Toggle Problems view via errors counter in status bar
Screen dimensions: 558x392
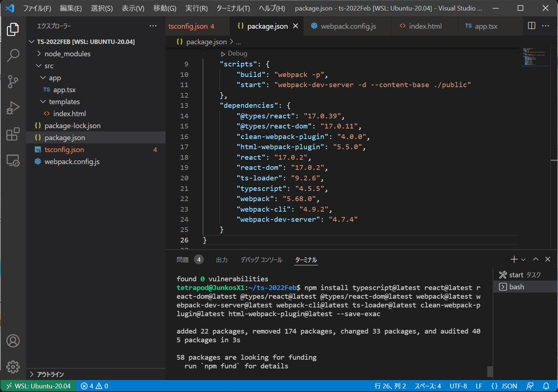pos(94,385)
